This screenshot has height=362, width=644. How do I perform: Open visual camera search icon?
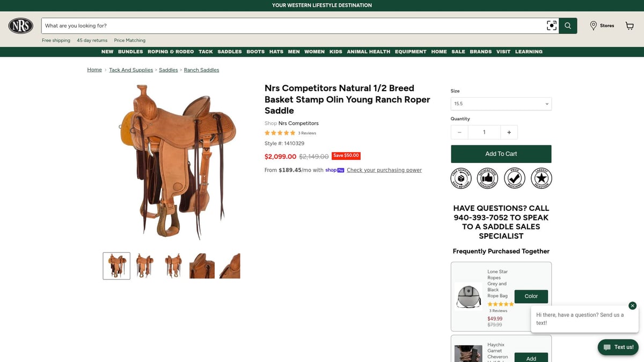551,26
